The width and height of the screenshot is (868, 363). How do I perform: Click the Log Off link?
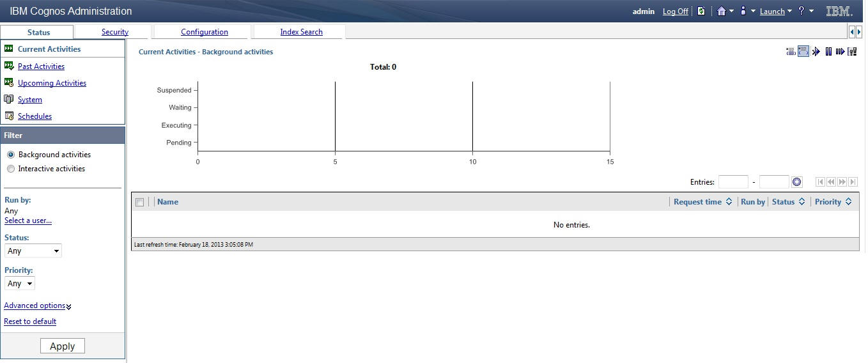coord(675,12)
